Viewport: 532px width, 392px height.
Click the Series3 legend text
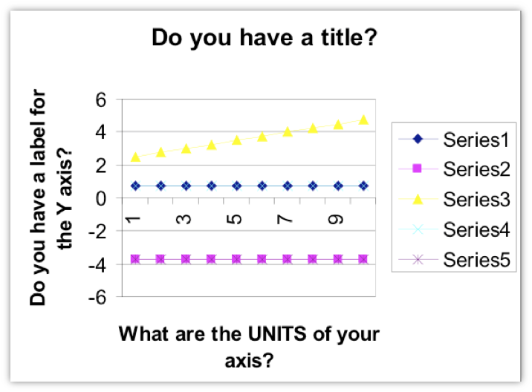tap(476, 199)
